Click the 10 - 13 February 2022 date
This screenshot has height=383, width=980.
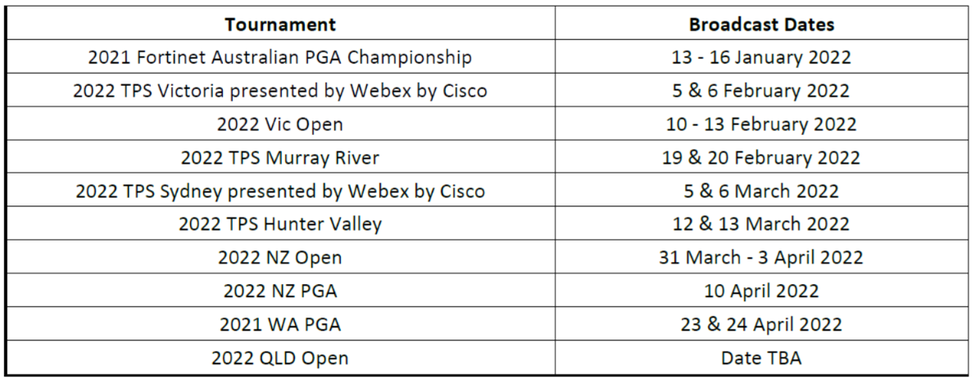point(761,124)
